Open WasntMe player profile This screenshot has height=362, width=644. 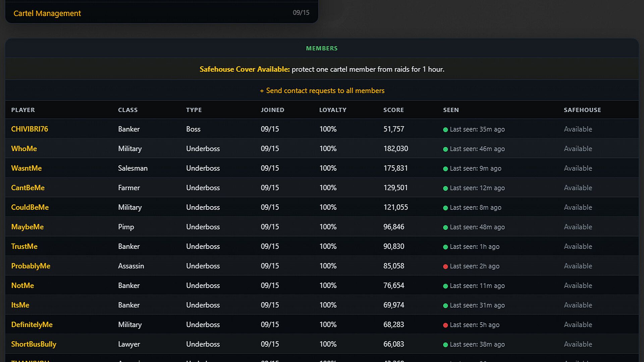pyautogui.click(x=26, y=168)
